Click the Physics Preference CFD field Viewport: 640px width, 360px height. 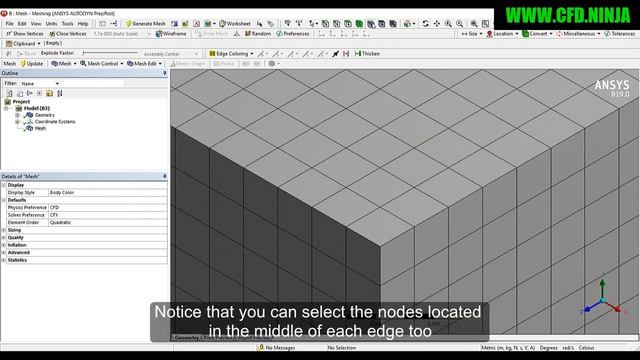[107, 208]
